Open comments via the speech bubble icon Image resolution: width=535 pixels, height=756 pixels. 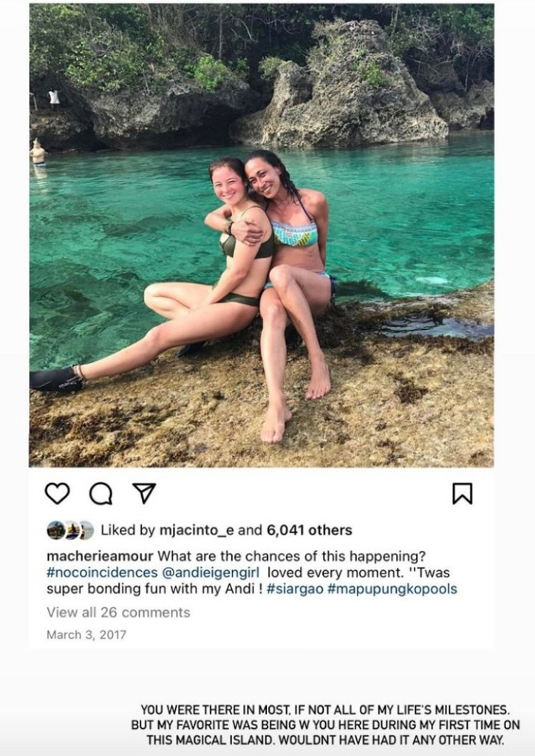pyautogui.click(x=100, y=493)
